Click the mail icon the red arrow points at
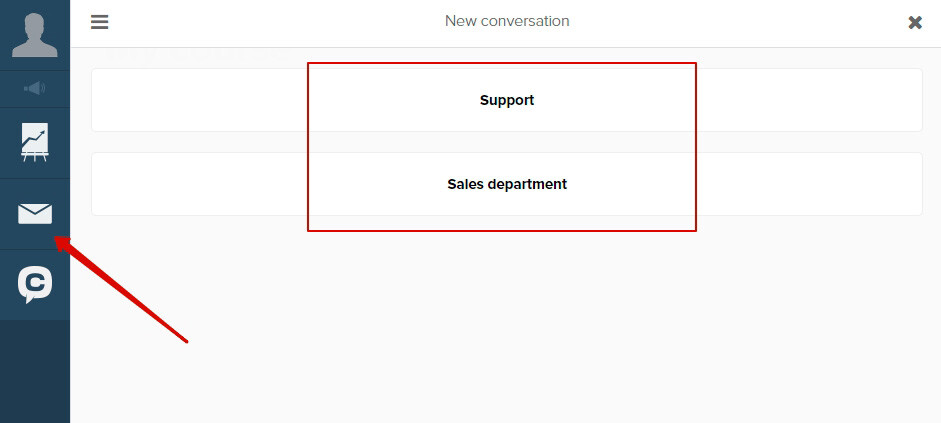Image resolution: width=941 pixels, height=423 pixels. pos(35,214)
